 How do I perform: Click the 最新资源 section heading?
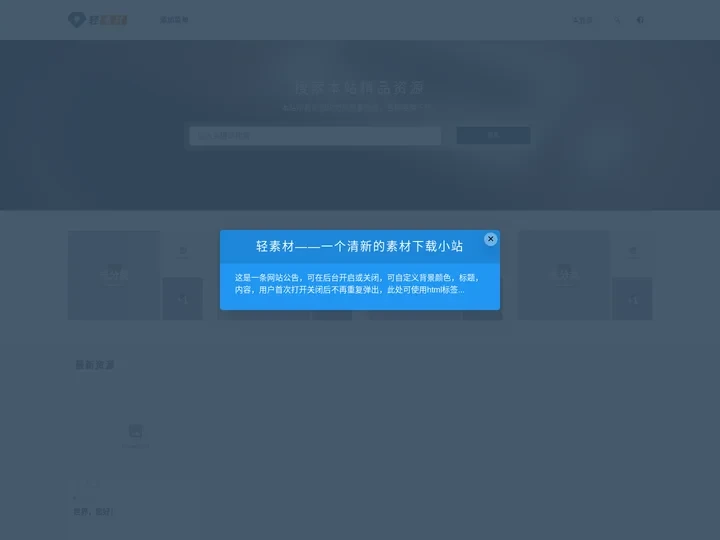coord(95,365)
